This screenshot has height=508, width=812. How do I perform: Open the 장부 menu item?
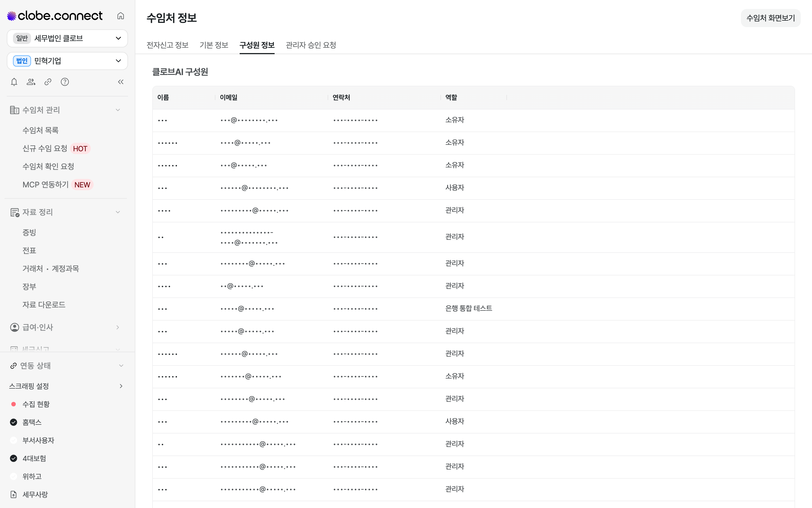29,286
